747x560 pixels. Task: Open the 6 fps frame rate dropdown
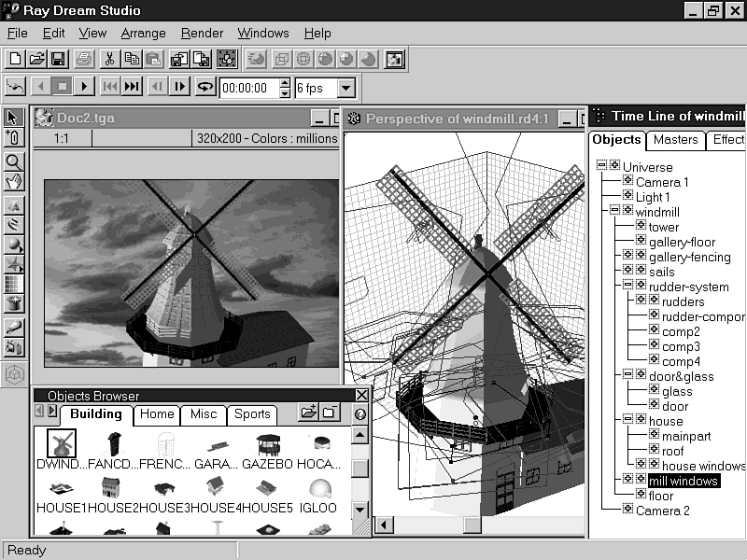pyautogui.click(x=345, y=89)
